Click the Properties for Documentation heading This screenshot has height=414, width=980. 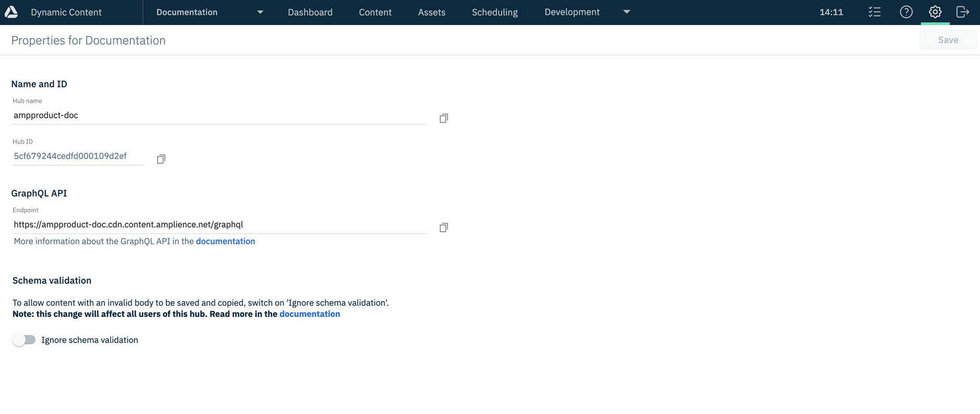pos(89,41)
